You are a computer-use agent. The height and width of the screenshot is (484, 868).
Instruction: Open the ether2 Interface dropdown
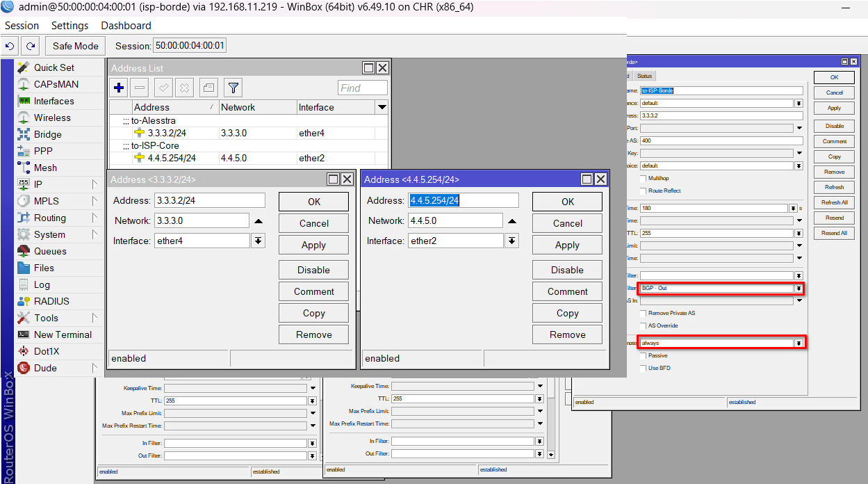click(511, 241)
